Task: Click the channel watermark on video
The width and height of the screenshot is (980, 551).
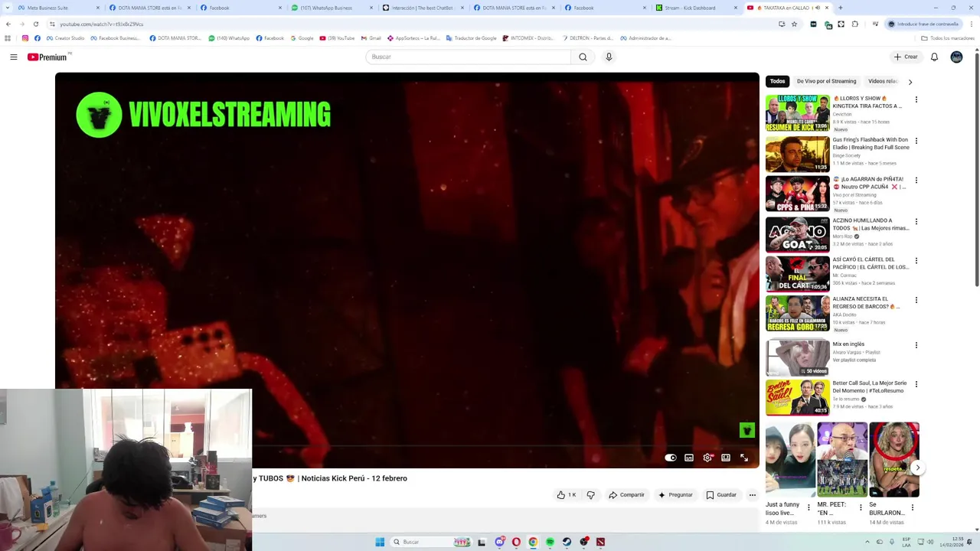Action: [x=747, y=431]
